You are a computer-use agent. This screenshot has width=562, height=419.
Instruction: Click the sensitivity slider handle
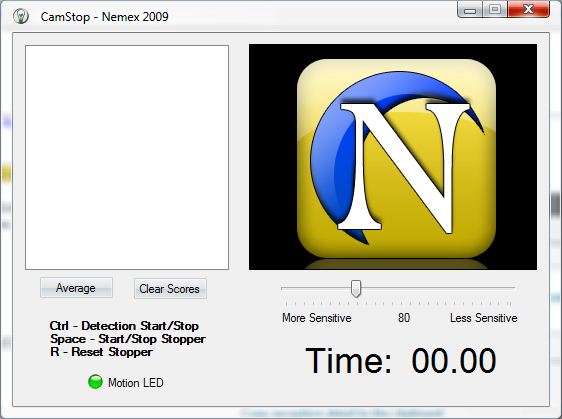click(356, 289)
